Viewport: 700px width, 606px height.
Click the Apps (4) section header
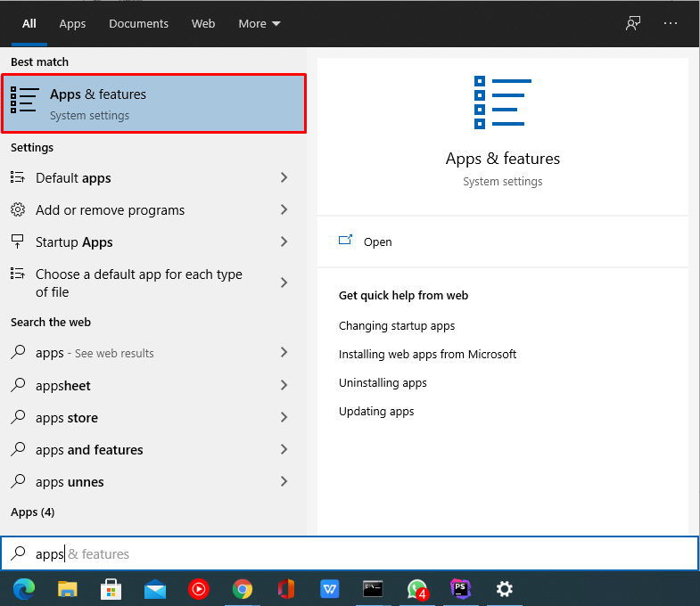pos(33,512)
